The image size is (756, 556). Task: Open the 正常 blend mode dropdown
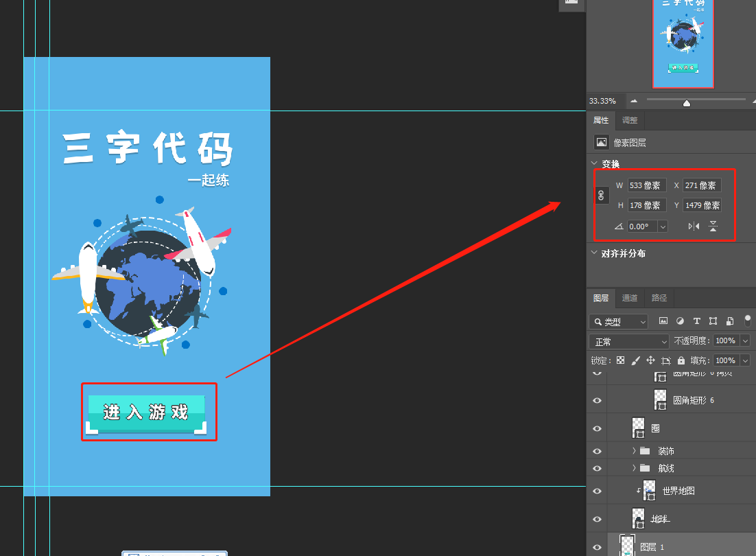[x=628, y=341]
